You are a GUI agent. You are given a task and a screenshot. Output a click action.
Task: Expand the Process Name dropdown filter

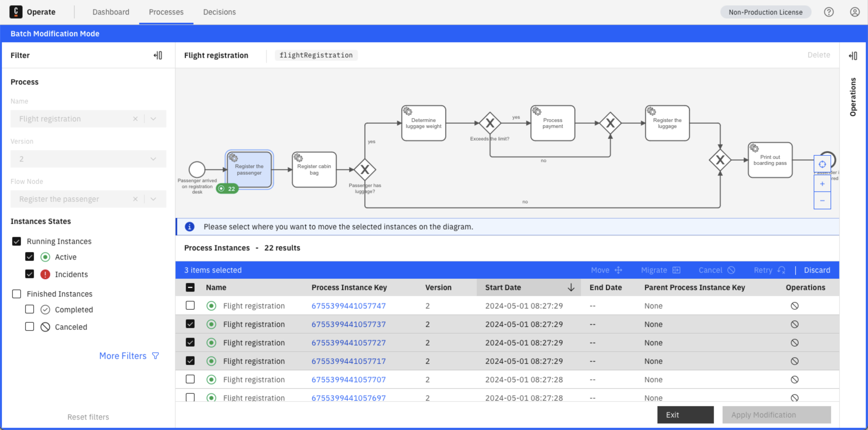click(x=154, y=118)
